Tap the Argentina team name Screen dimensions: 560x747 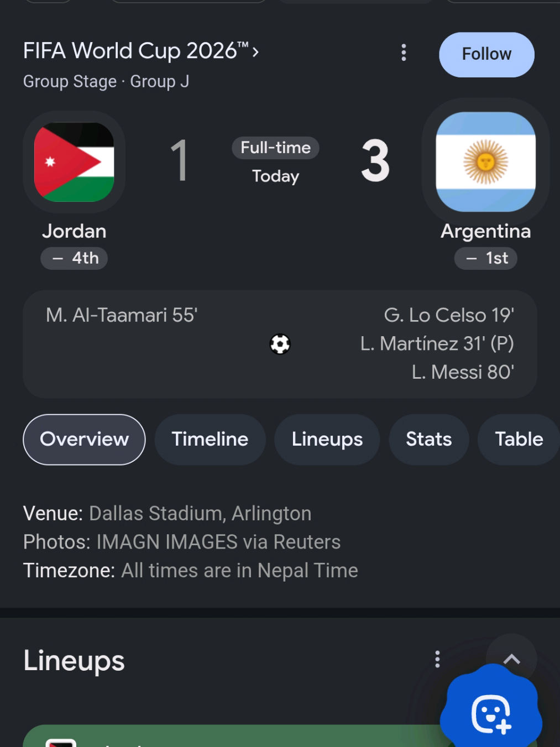486,231
